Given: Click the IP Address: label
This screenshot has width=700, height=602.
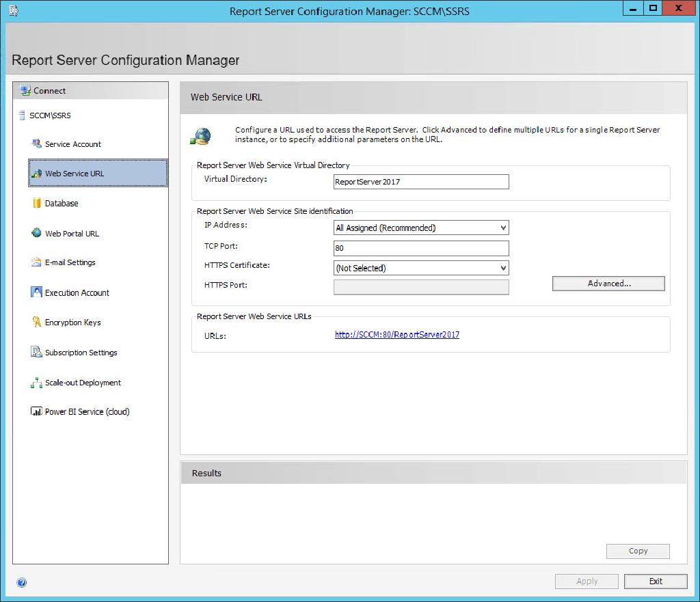Looking at the screenshot, I should click(x=226, y=225).
